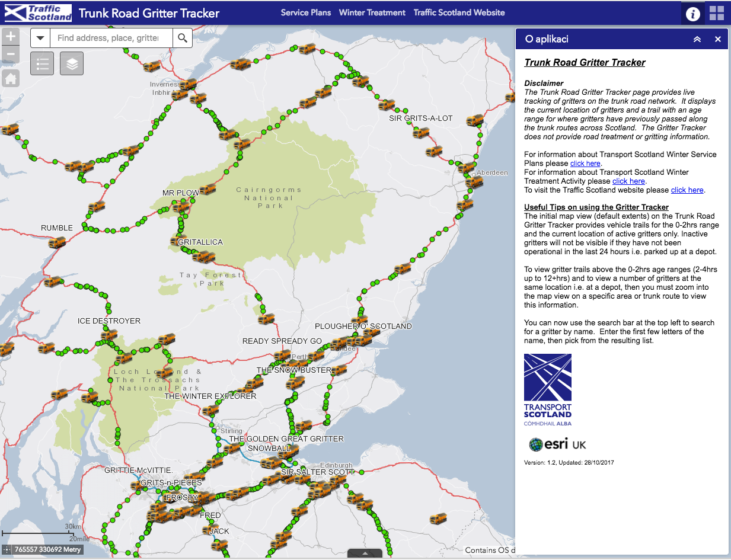Return to default extent via home icon
The image size is (731, 560).
pyautogui.click(x=11, y=78)
